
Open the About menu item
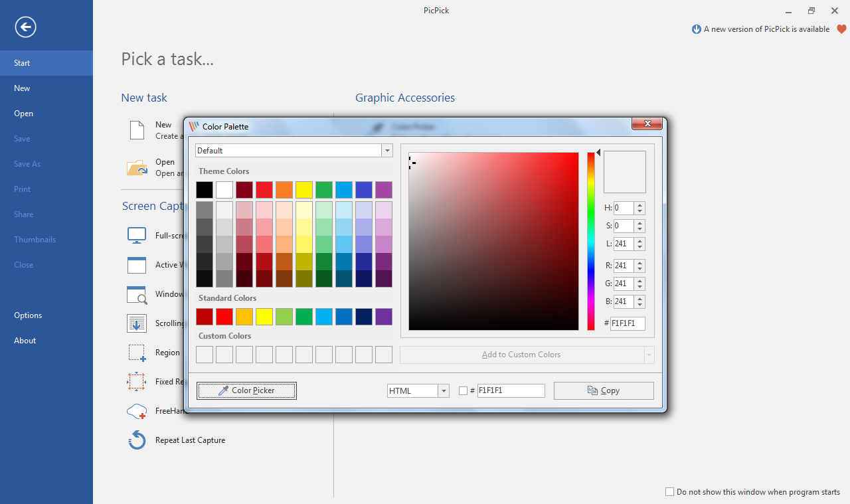(46, 341)
